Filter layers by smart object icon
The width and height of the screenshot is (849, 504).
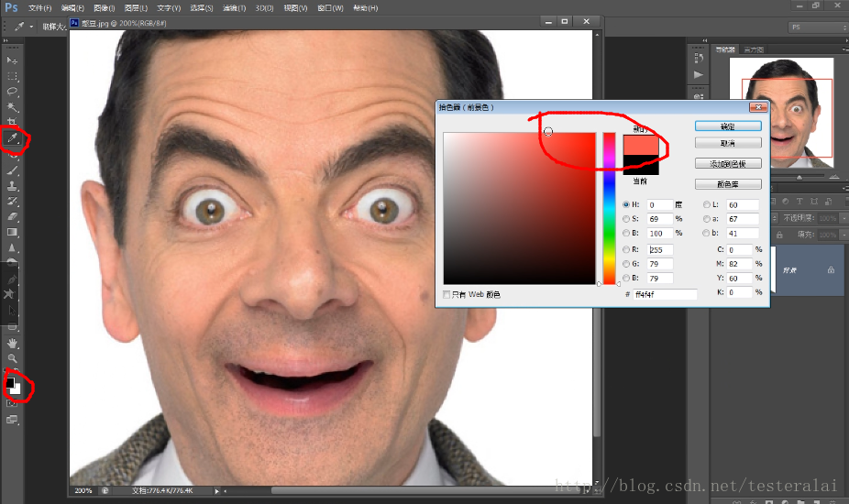pos(828,202)
